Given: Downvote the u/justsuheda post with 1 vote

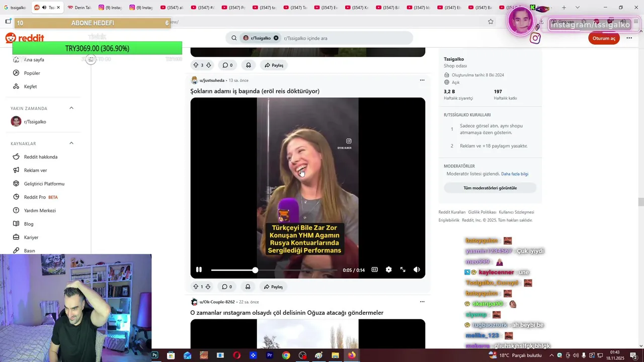Looking at the screenshot, I should point(208,287).
